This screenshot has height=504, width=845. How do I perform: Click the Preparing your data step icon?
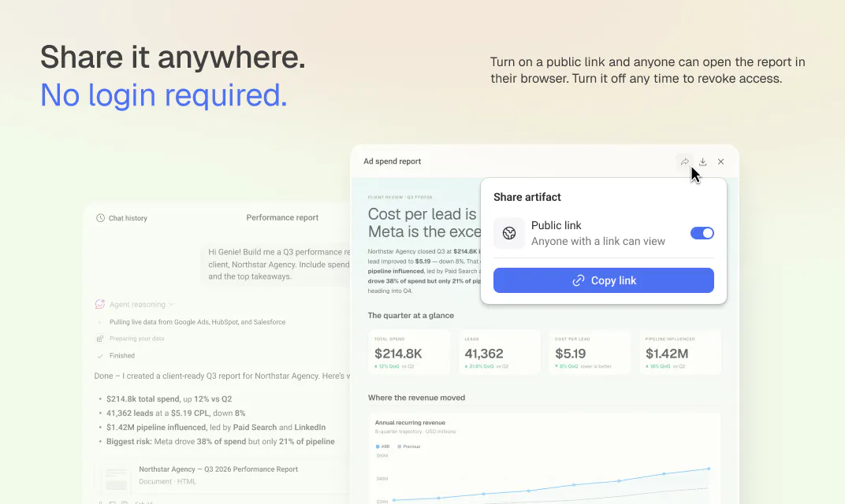pyautogui.click(x=99, y=339)
